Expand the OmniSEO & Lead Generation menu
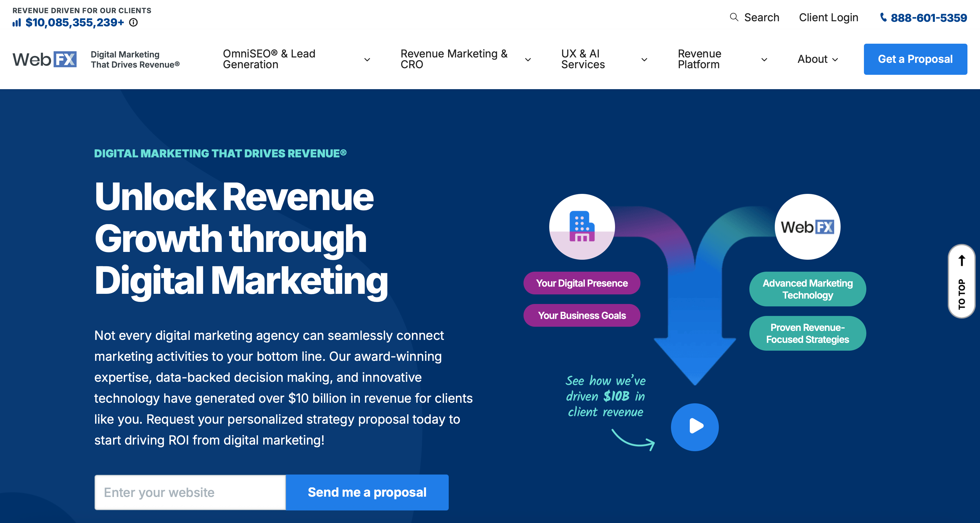 (x=367, y=59)
